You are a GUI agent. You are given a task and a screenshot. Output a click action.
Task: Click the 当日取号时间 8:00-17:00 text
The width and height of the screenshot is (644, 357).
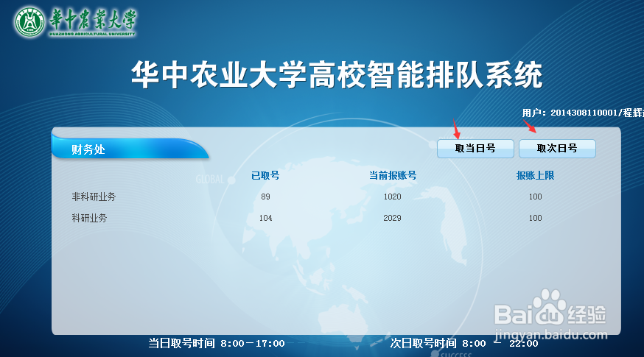pos(217,344)
